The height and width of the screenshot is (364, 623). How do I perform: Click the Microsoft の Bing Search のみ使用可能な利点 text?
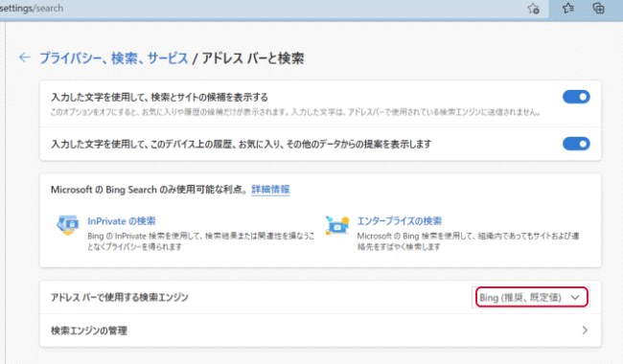pos(149,190)
